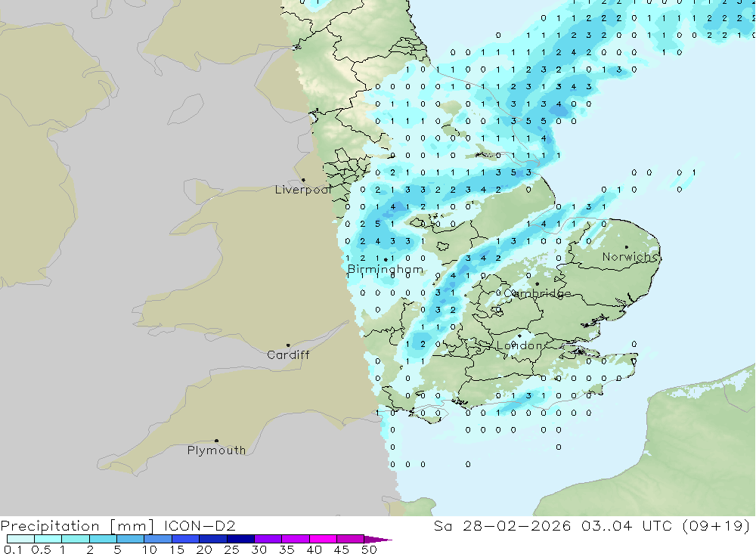Click the "03..04 UTC" time text
Viewport: 756px width, 554px height.
point(626,526)
